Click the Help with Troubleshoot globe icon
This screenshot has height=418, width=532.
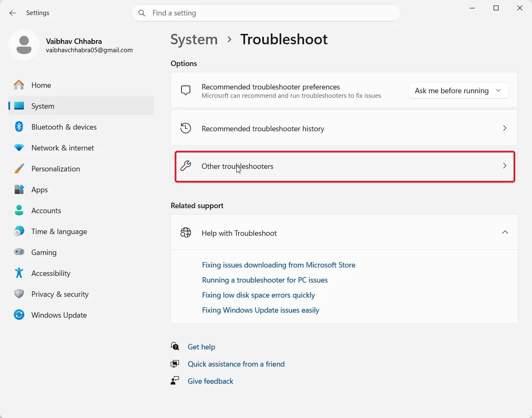tap(186, 233)
